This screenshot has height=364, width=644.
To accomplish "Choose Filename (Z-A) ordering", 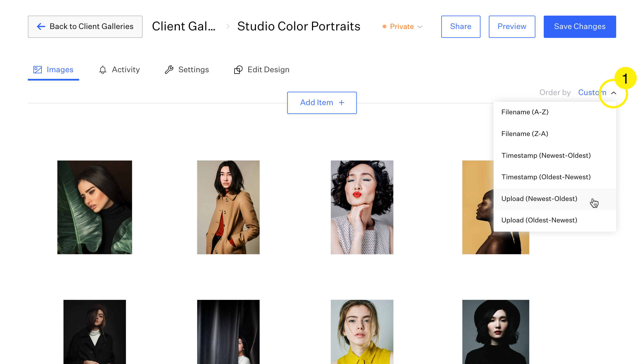I will point(525,134).
